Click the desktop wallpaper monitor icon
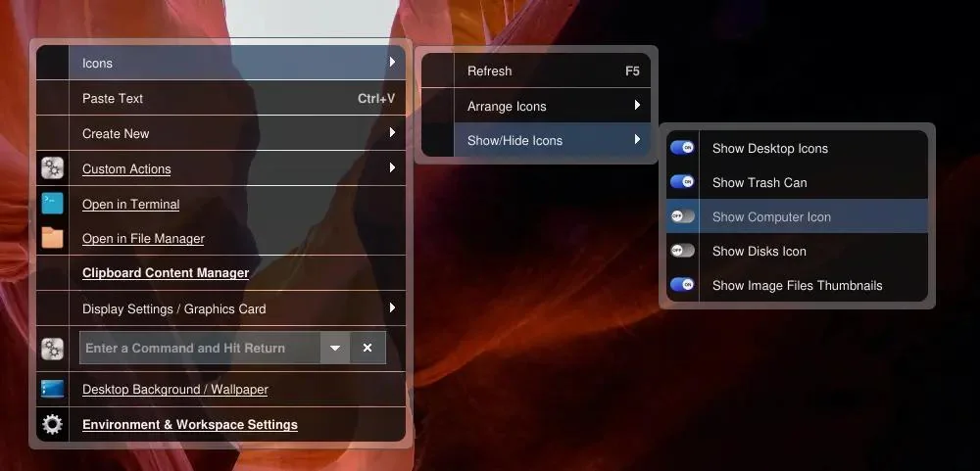 coord(53,389)
